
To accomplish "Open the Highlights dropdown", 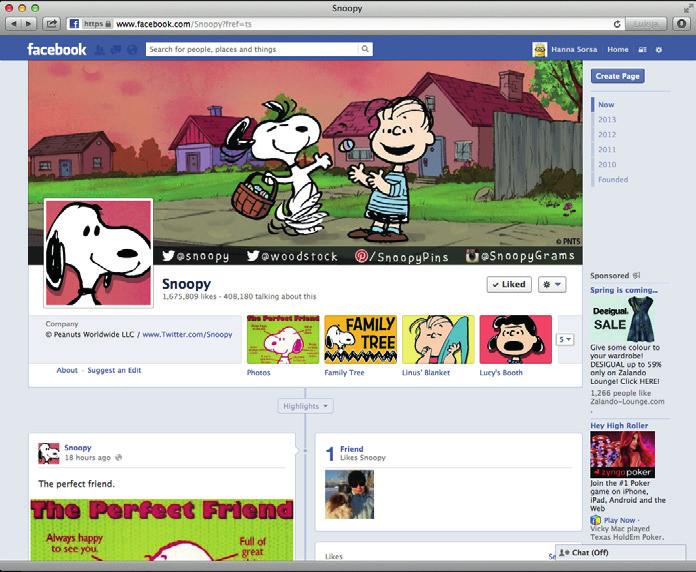I will (x=305, y=406).
